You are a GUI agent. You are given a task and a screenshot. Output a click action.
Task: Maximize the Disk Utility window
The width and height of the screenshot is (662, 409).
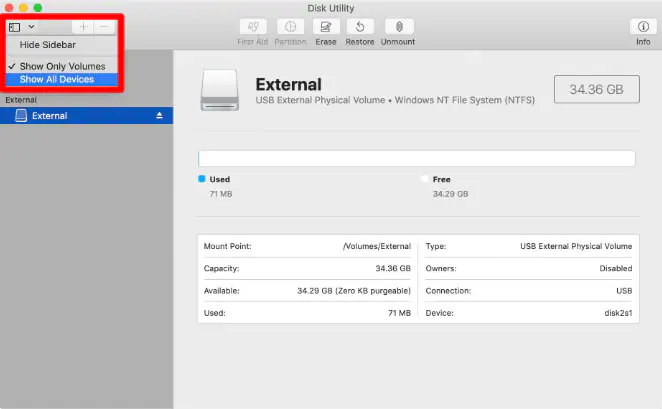click(38, 8)
